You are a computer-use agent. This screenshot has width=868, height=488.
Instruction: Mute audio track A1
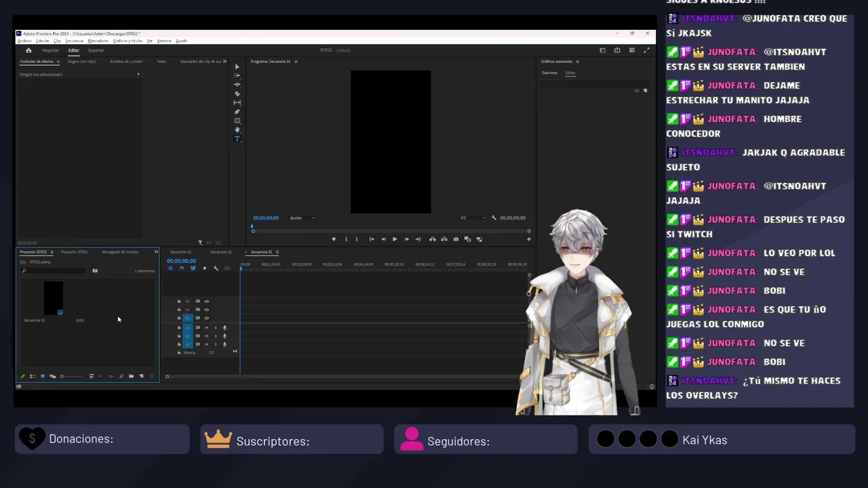click(207, 328)
